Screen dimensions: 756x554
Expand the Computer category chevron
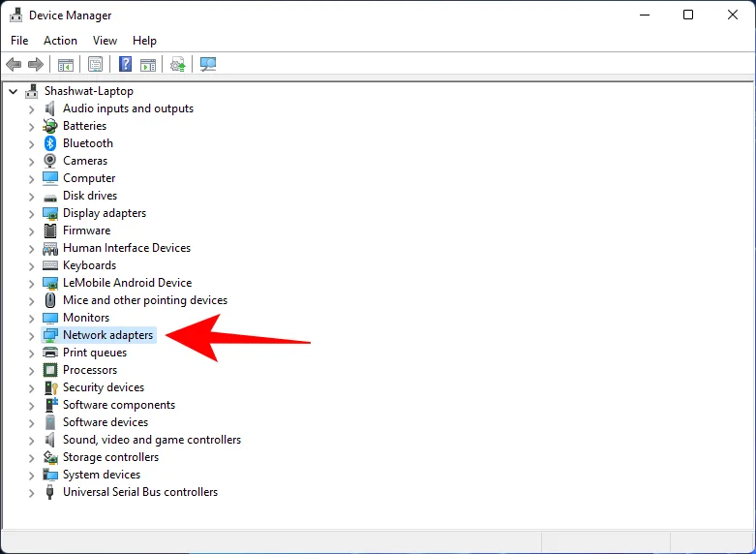(31, 179)
